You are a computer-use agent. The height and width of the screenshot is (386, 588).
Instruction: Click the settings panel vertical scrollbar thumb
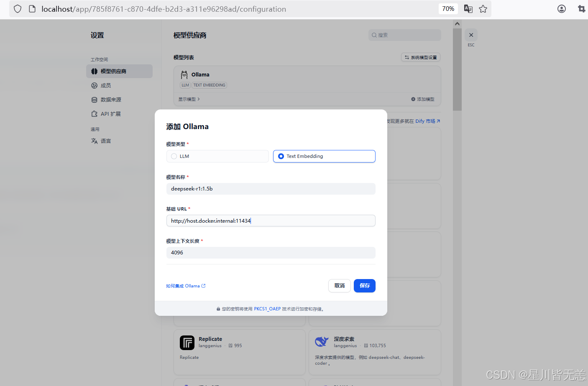coord(457,69)
